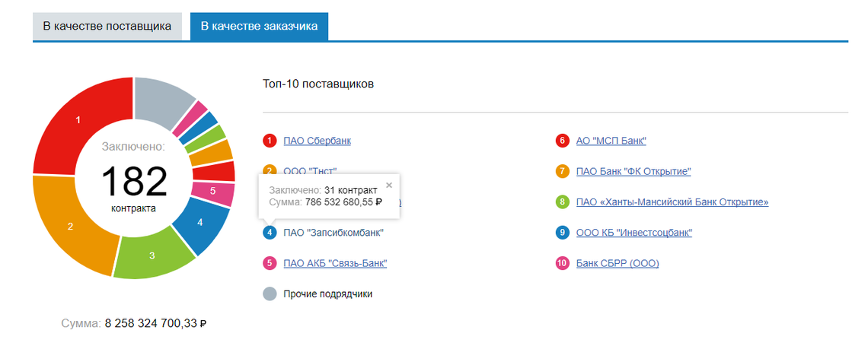The width and height of the screenshot is (868, 346).
Task: Select blue donut segment labeled 4
Action: coord(199,222)
